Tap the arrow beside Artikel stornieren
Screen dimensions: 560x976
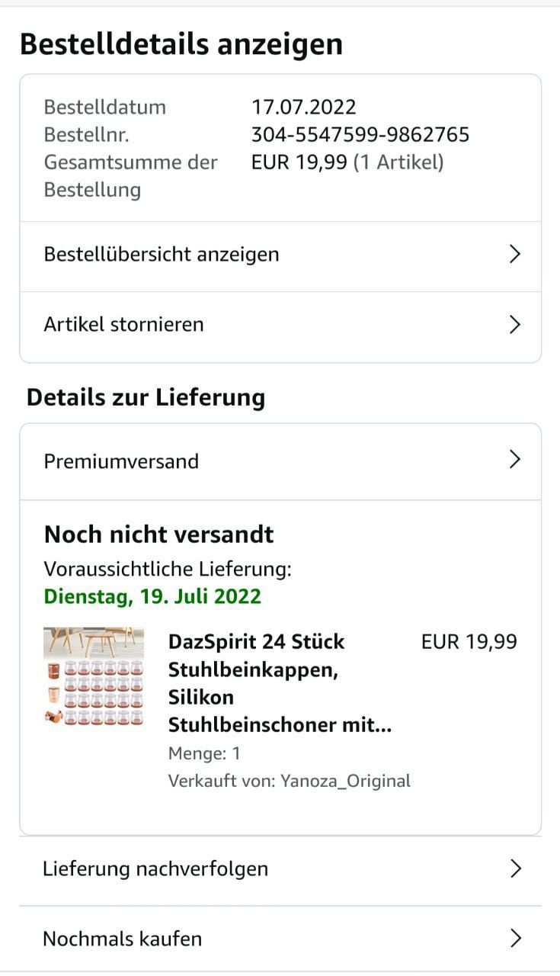515,325
